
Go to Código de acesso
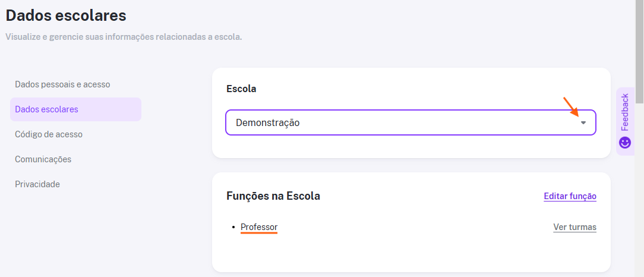(x=49, y=134)
